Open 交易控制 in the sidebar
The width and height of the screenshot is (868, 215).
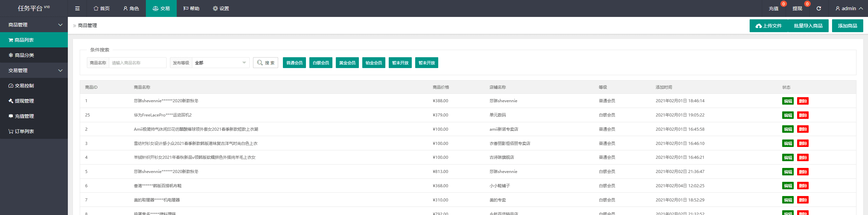[34, 86]
